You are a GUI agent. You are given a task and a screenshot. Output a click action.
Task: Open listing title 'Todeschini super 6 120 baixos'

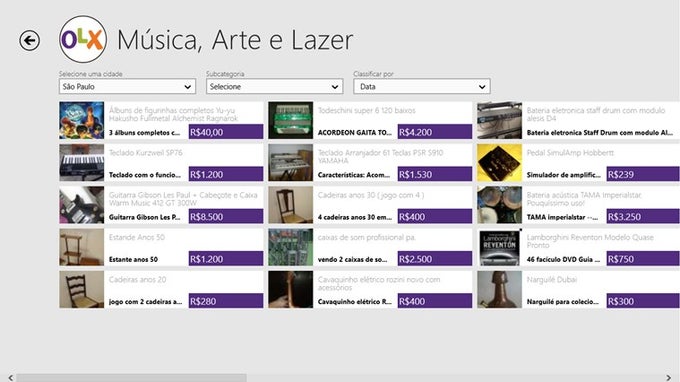[367, 111]
